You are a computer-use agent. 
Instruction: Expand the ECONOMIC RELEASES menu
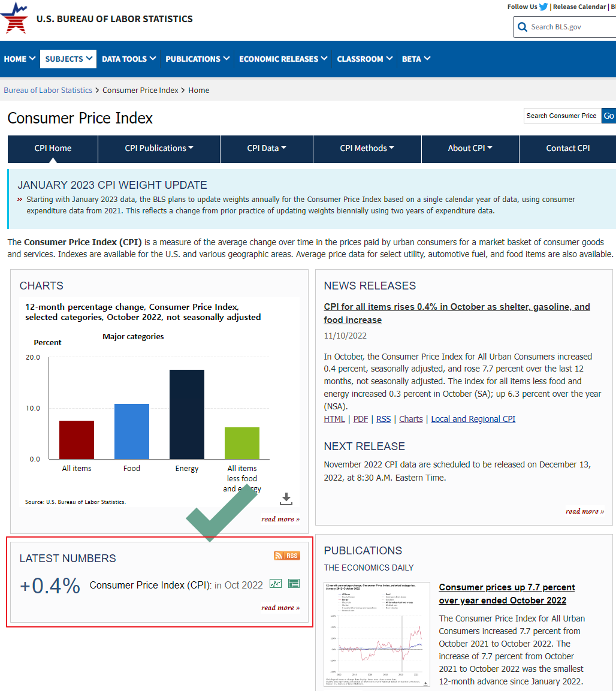283,59
